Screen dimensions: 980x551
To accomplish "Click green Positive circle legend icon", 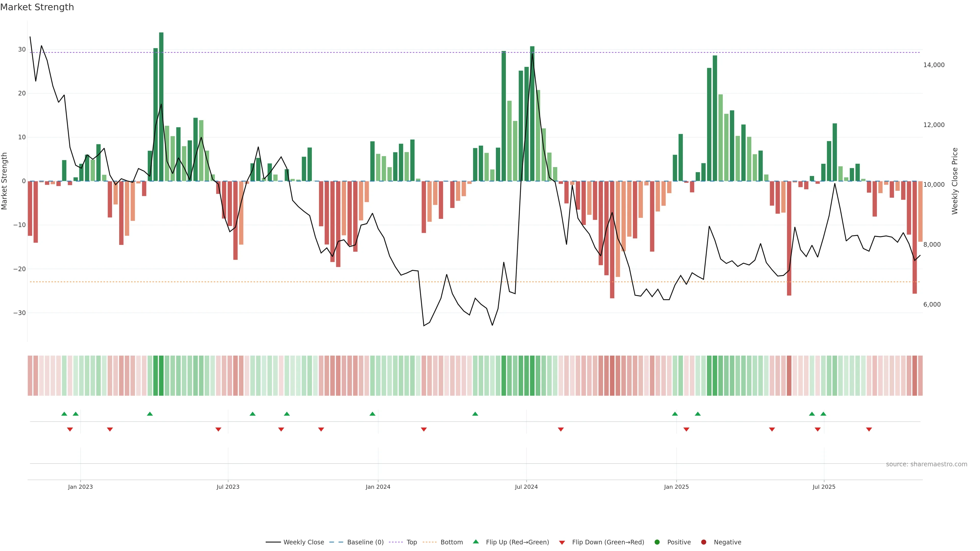I will pos(657,542).
